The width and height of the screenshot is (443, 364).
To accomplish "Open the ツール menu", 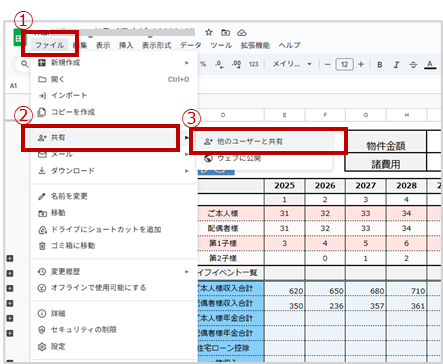I will 221,45.
